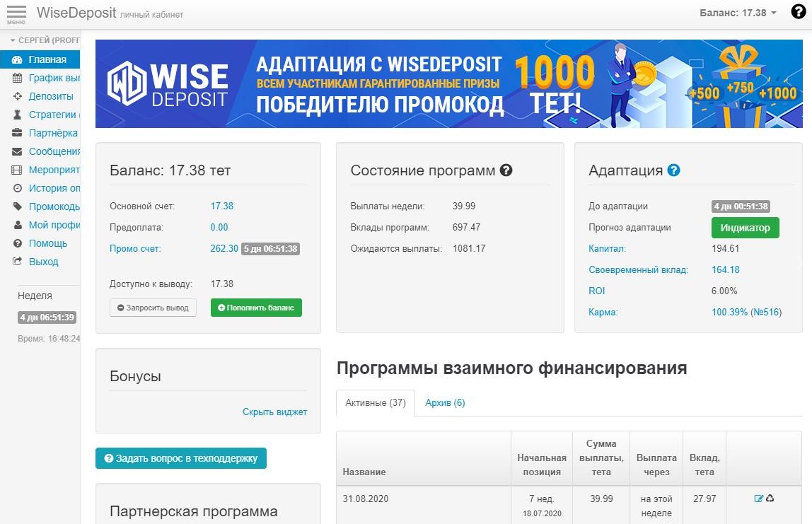Select the Активные (37) tab
Viewport: 812px width, 524px height.
coord(375,403)
